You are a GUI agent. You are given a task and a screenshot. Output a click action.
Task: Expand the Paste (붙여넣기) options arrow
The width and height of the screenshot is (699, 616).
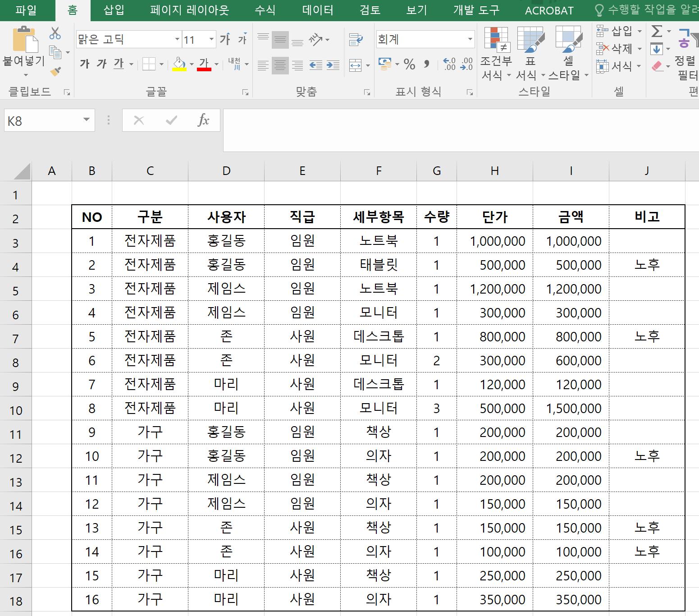(25, 75)
